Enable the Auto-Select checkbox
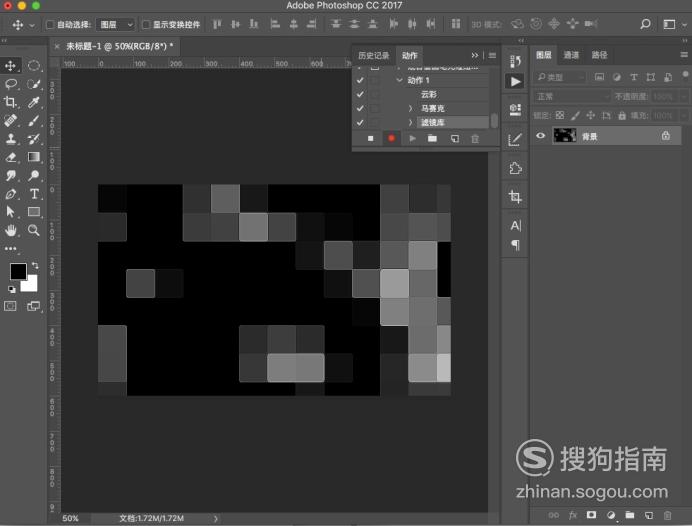The width and height of the screenshot is (692, 526). point(50,24)
